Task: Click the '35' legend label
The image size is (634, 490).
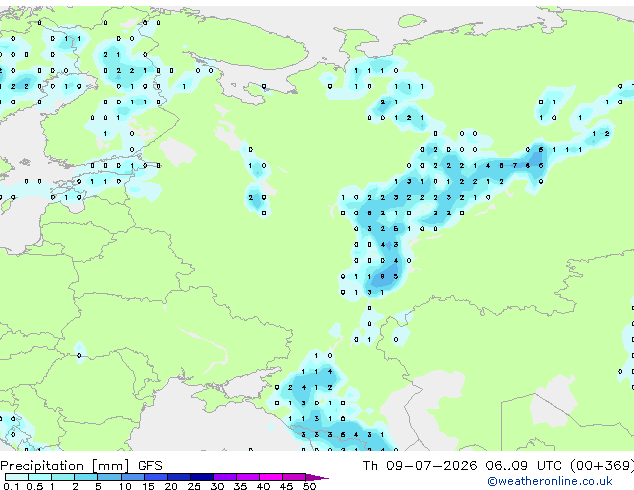Action: [x=240, y=486]
